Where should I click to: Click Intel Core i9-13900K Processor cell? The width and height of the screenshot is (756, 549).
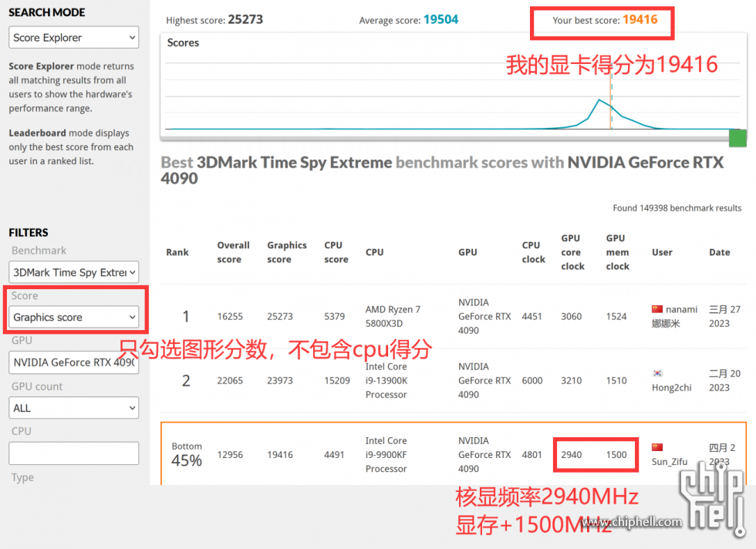click(386, 380)
